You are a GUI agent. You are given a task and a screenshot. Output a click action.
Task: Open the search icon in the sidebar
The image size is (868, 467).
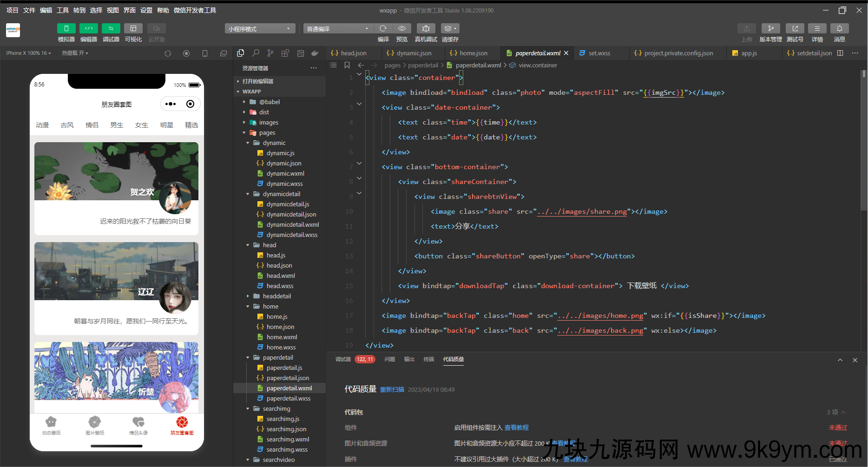click(256, 53)
